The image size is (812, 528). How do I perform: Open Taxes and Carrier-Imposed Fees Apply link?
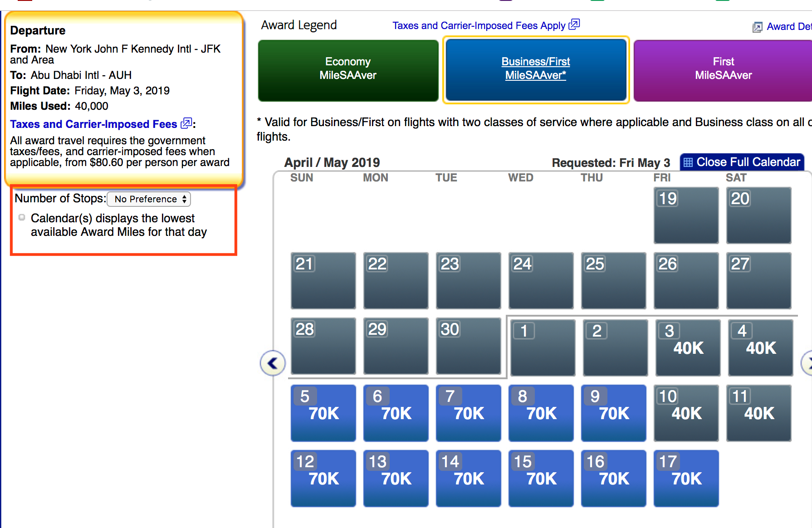click(x=479, y=25)
